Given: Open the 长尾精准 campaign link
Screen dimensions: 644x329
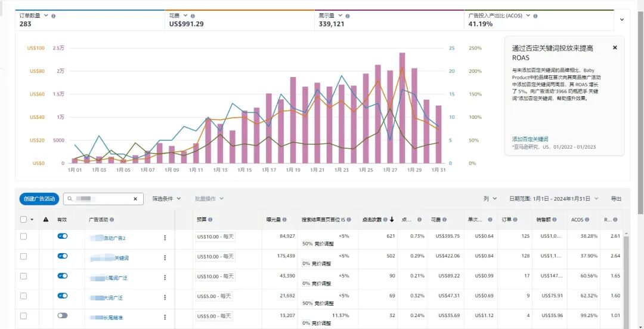Looking at the screenshot, I should [x=106, y=318].
